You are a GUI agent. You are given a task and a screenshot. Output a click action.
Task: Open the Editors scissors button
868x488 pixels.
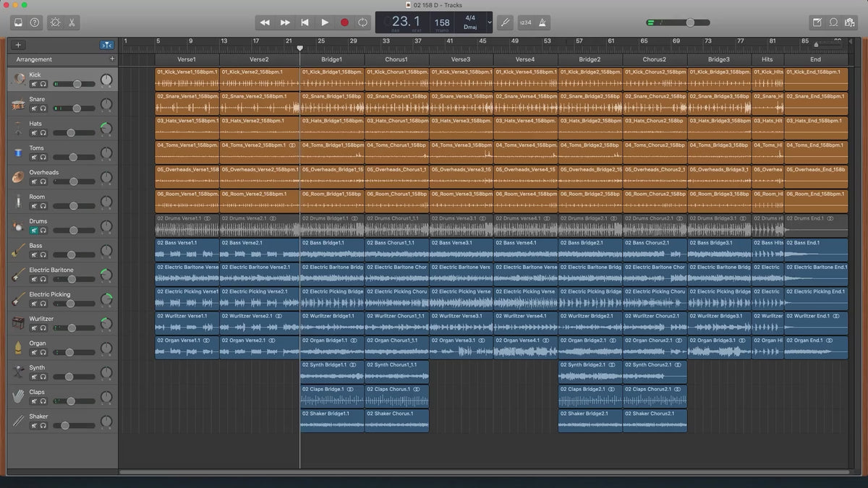click(72, 22)
